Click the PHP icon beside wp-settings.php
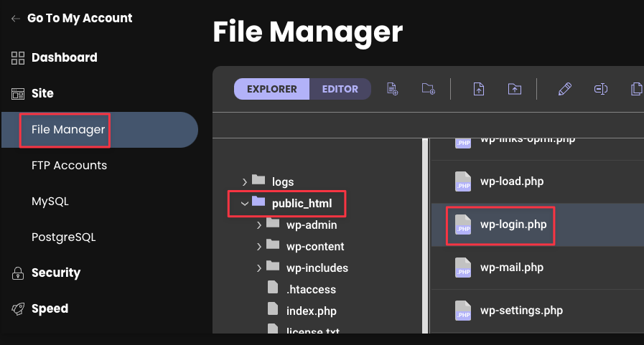The height and width of the screenshot is (345, 644). [x=463, y=311]
